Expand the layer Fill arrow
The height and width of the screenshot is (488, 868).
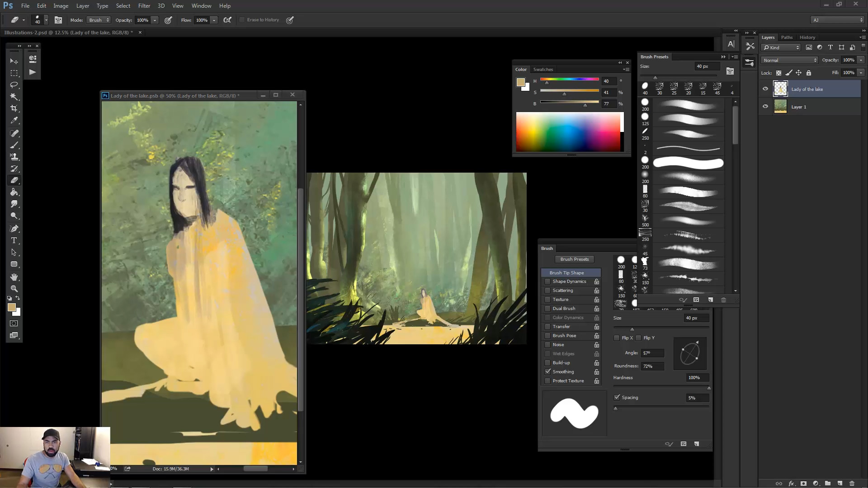(x=861, y=73)
